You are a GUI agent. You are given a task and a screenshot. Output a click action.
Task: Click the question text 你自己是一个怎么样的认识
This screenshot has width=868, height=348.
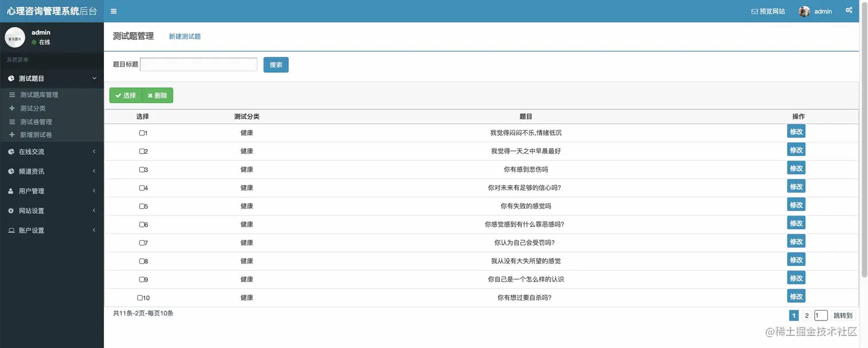[x=526, y=280]
